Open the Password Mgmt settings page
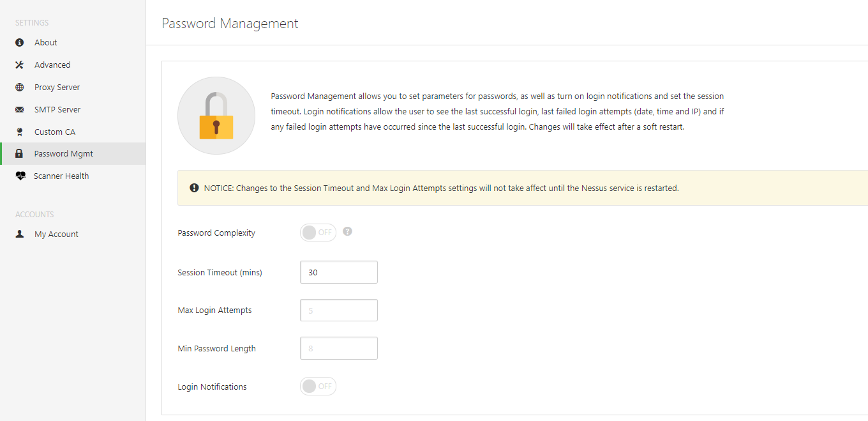 (x=63, y=153)
